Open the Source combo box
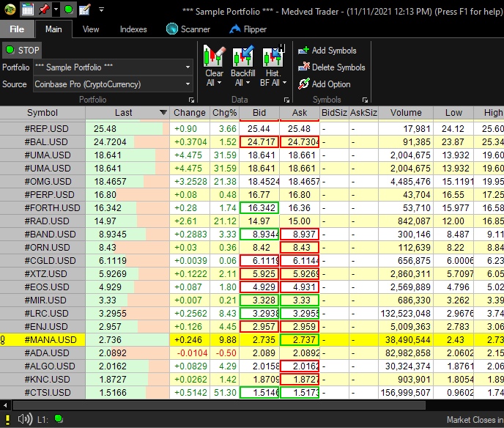Screen dimensions: 504x428 [x=113, y=84]
